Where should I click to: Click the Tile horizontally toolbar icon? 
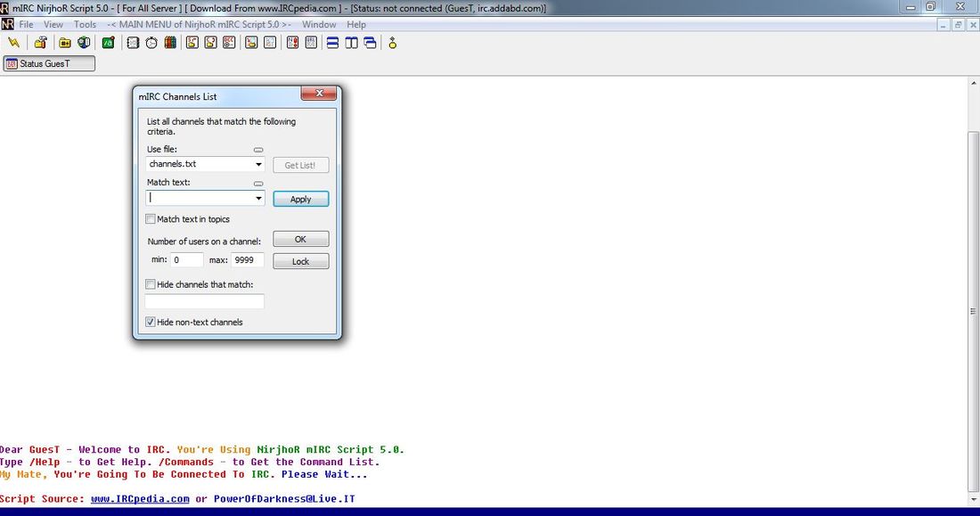[x=333, y=43]
